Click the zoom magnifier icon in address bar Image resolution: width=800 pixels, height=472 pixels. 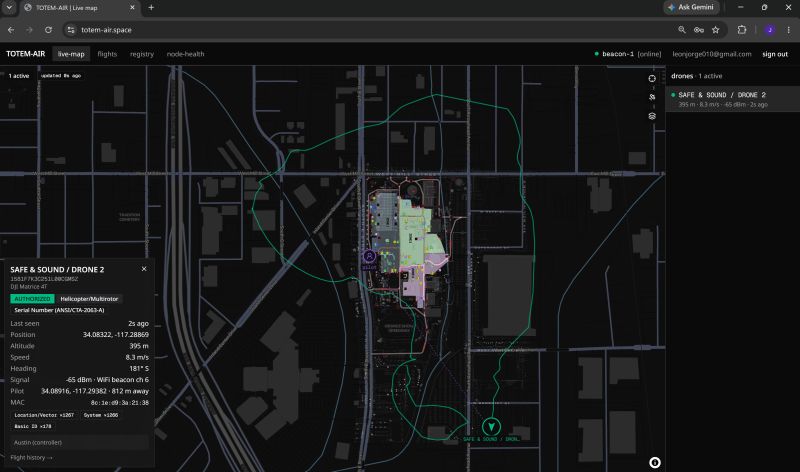pyautogui.click(x=682, y=30)
